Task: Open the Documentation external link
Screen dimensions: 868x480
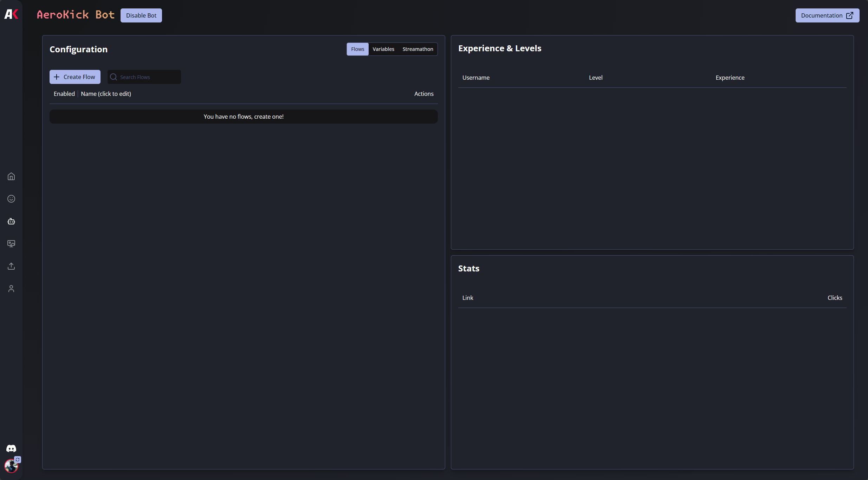Action: pyautogui.click(x=827, y=15)
